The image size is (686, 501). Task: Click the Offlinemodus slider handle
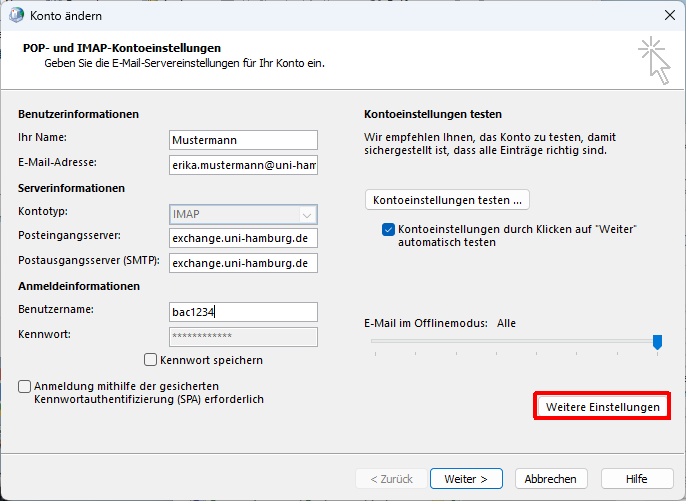(657, 342)
